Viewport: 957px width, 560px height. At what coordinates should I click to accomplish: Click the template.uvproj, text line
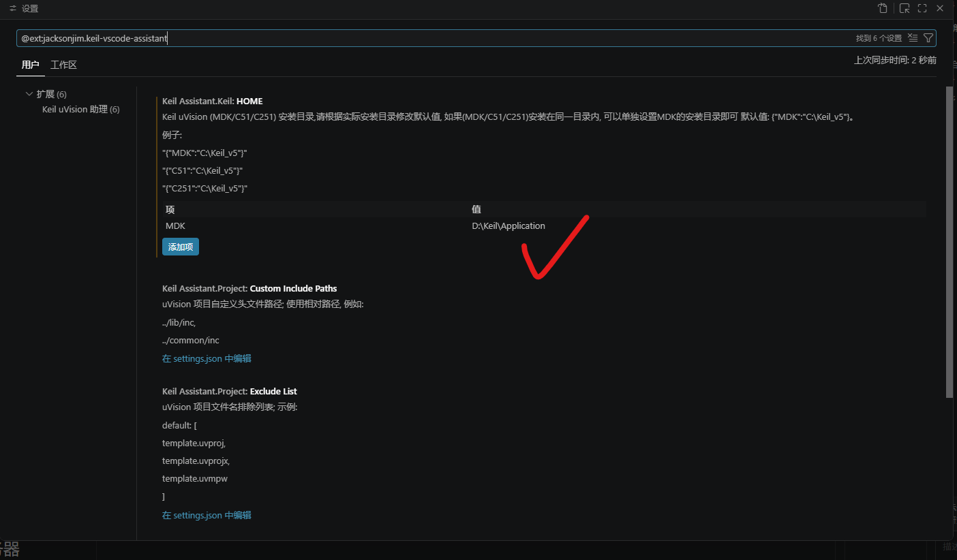pos(194,443)
